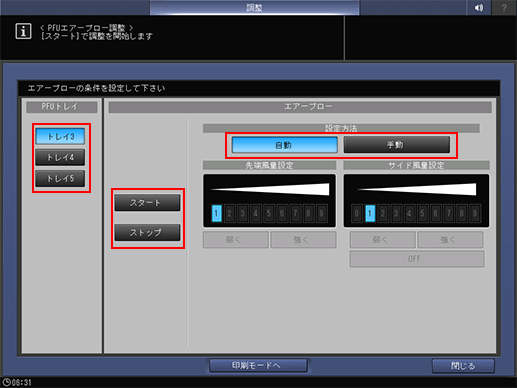The image size is (517, 388).
Task: Open the help question mark icon
Action: coord(504,7)
